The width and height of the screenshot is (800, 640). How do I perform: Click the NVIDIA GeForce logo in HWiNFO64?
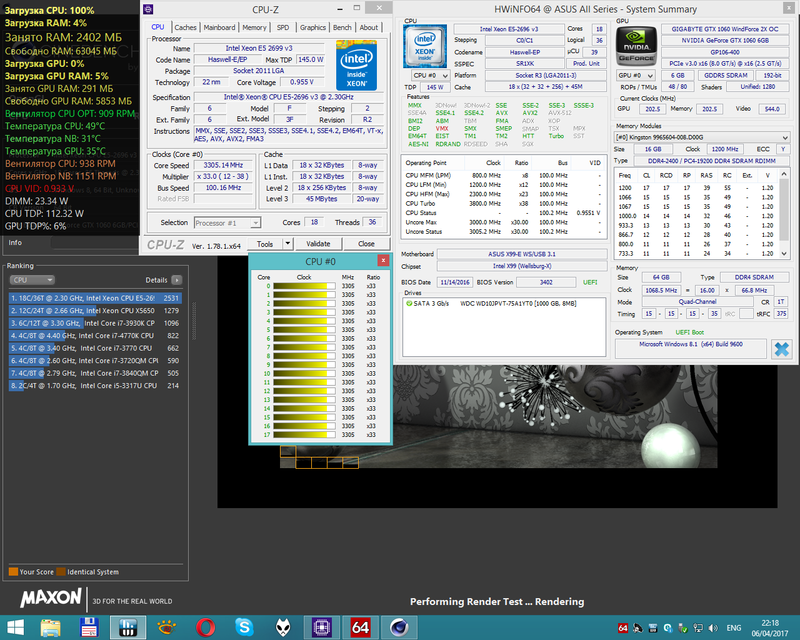pyautogui.click(x=636, y=46)
